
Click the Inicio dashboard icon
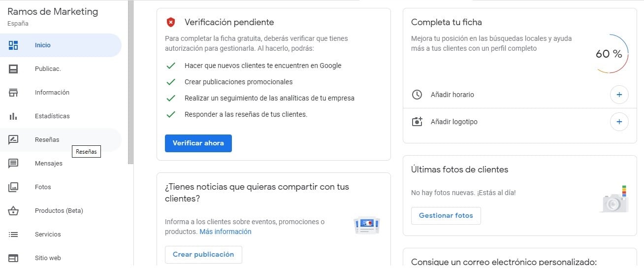13,45
